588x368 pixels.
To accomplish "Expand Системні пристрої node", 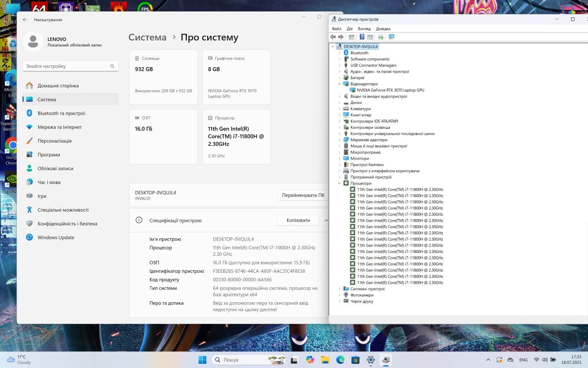I will pos(340,289).
